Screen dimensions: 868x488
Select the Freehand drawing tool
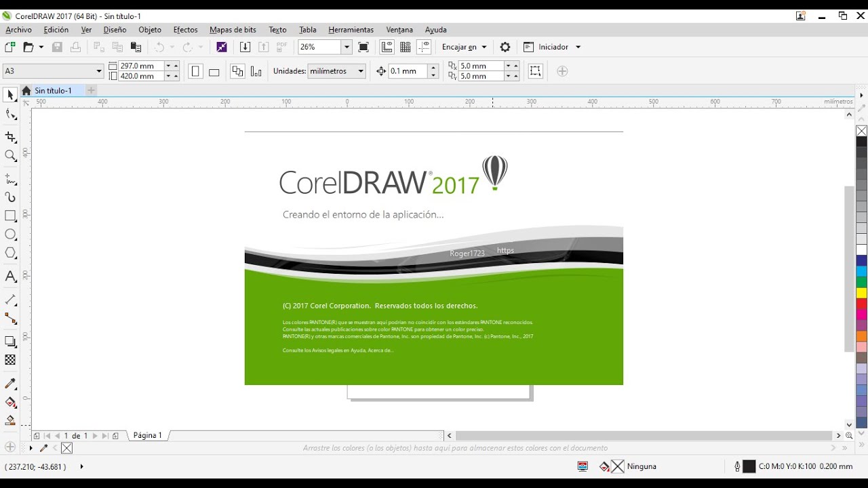point(10,179)
